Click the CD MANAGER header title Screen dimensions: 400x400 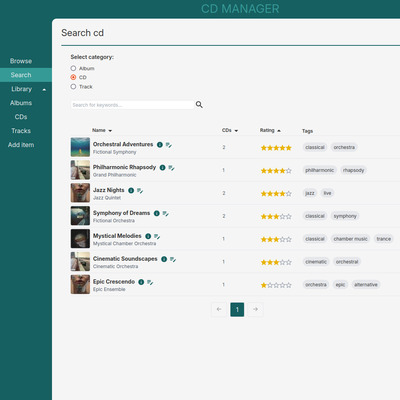[240, 9]
